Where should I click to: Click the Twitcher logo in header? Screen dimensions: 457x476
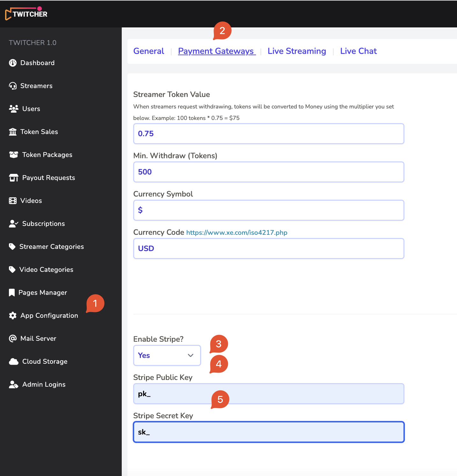[x=26, y=14]
